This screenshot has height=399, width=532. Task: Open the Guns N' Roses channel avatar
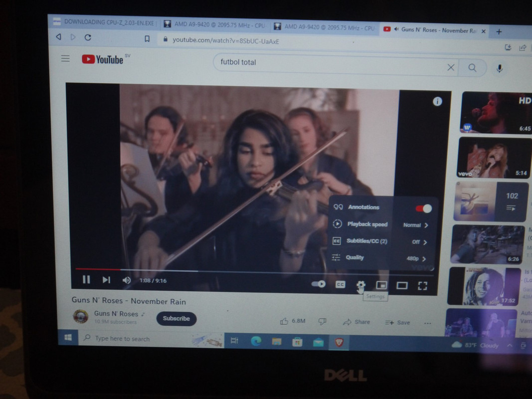81,316
